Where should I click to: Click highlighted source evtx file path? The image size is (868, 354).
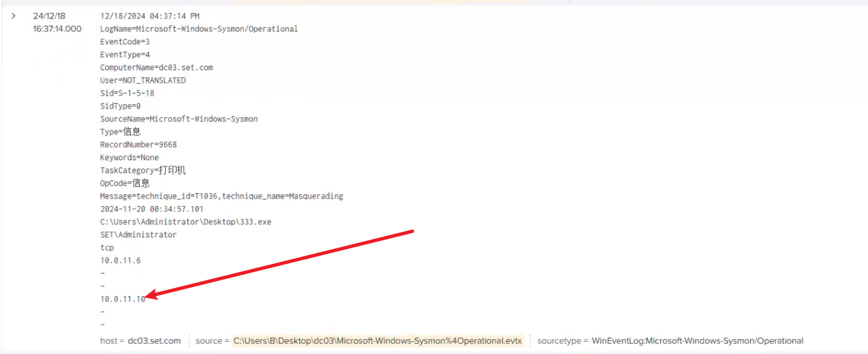point(378,340)
